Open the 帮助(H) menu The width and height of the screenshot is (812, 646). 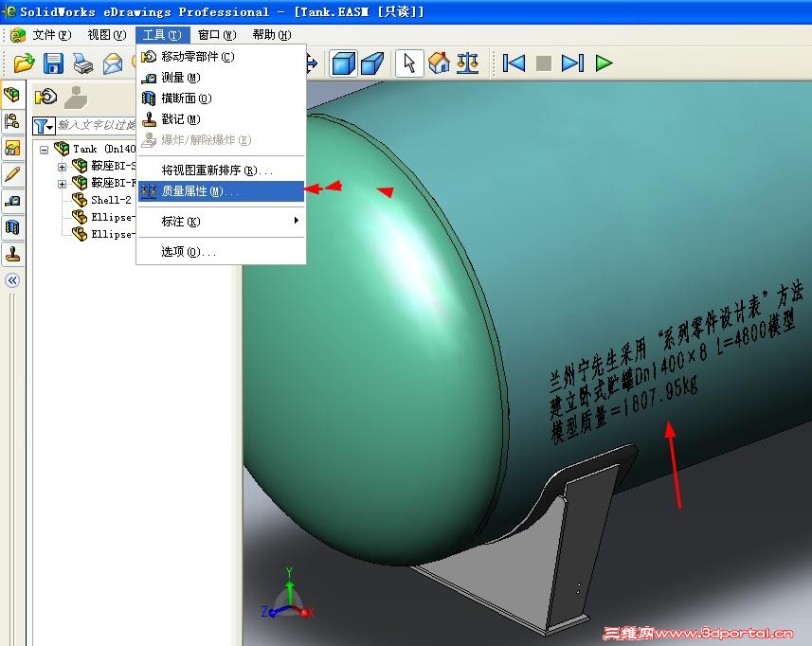tap(271, 35)
